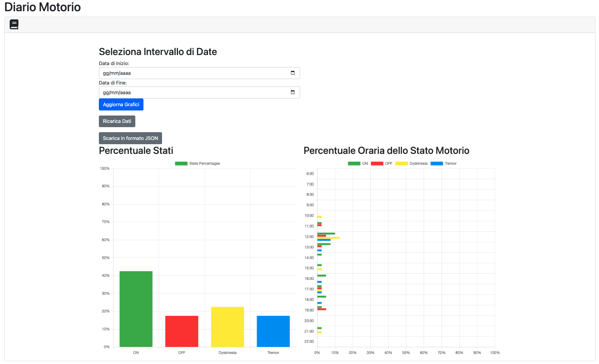
Task: Click the Seleziona Intervallo di Date heading
Action: point(158,52)
